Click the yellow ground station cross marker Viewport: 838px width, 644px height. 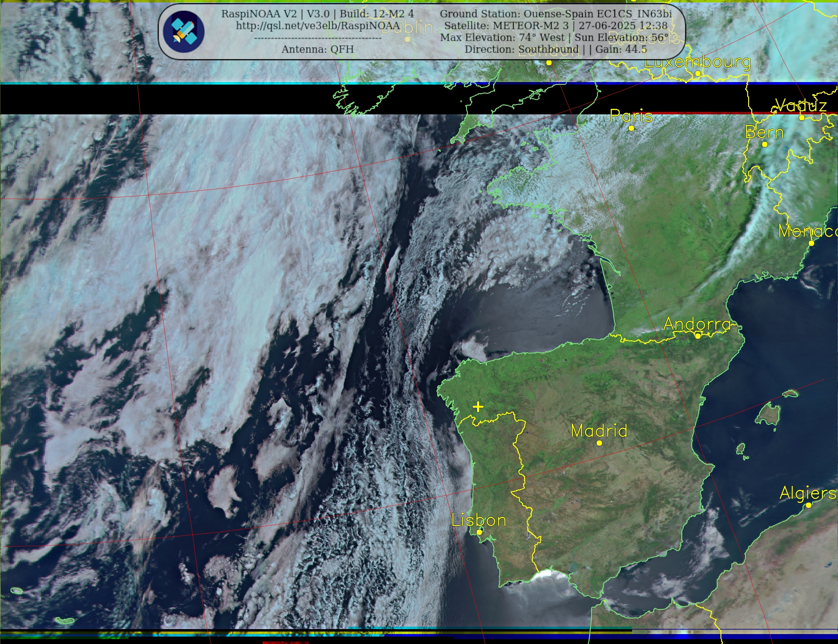[x=478, y=406]
